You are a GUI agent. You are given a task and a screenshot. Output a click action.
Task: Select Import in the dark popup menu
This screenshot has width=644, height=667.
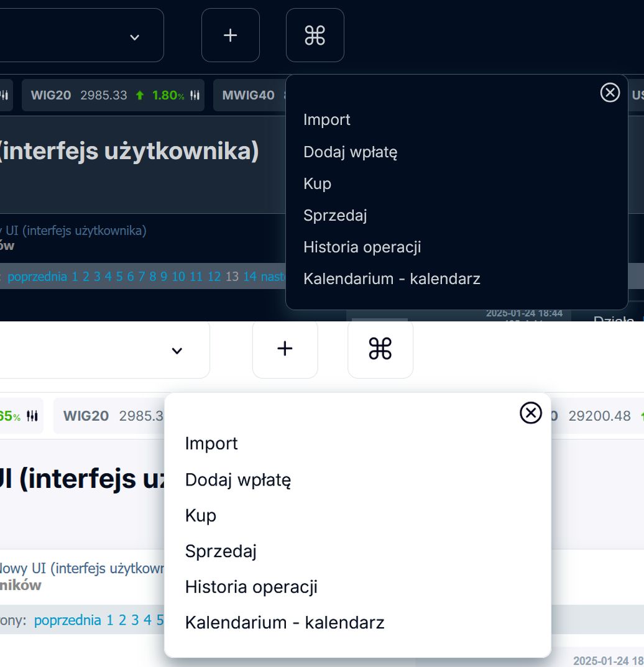(327, 120)
